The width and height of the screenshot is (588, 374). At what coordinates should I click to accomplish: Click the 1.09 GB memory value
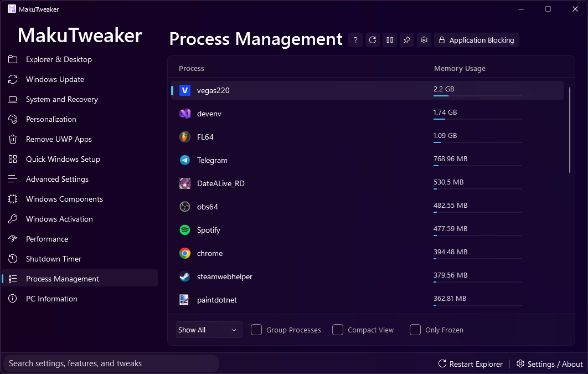point(445,135)
